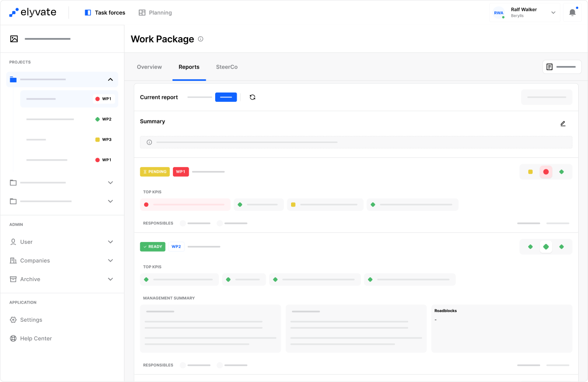Viewport: 588px width, 382px height.
Task: Click the blue WP2 tag in report
Action: 176,247
